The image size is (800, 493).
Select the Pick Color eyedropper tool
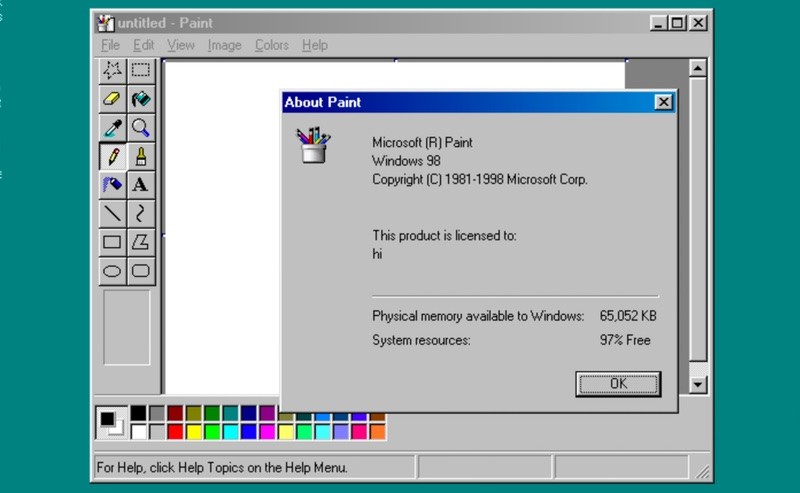(x=112, y=128)
